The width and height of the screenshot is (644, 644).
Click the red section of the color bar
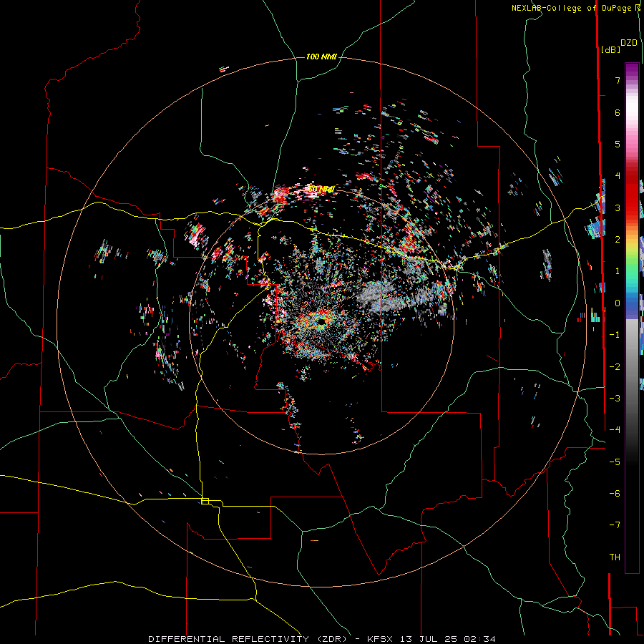click(x=632, y=193)
